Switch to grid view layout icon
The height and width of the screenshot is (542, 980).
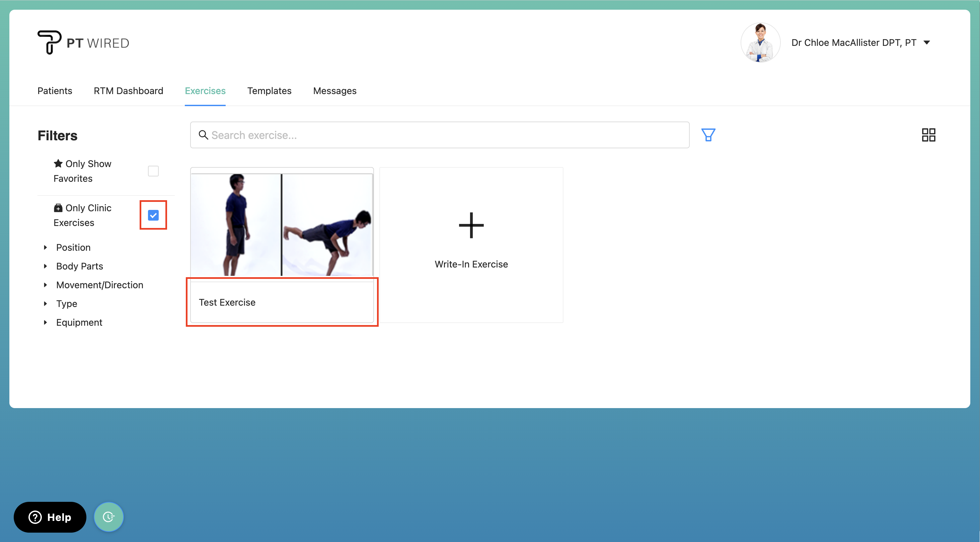928,135
